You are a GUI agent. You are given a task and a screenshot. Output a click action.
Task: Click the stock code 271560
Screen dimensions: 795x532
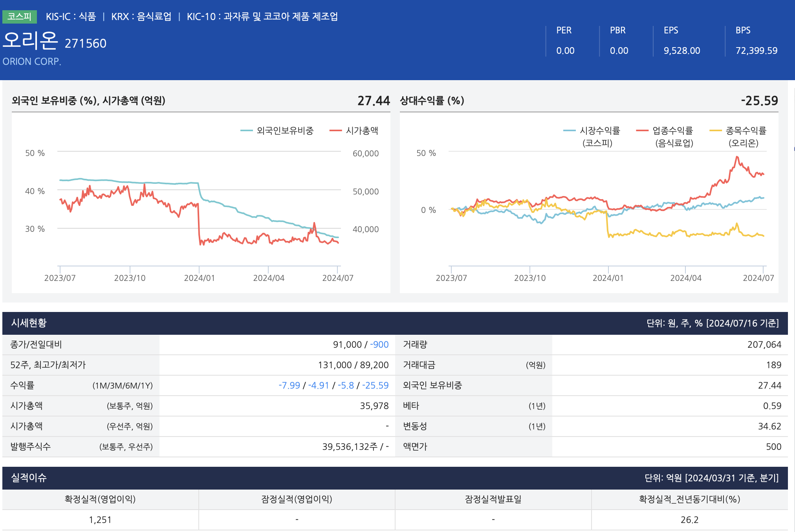click(x=85, y=43)
